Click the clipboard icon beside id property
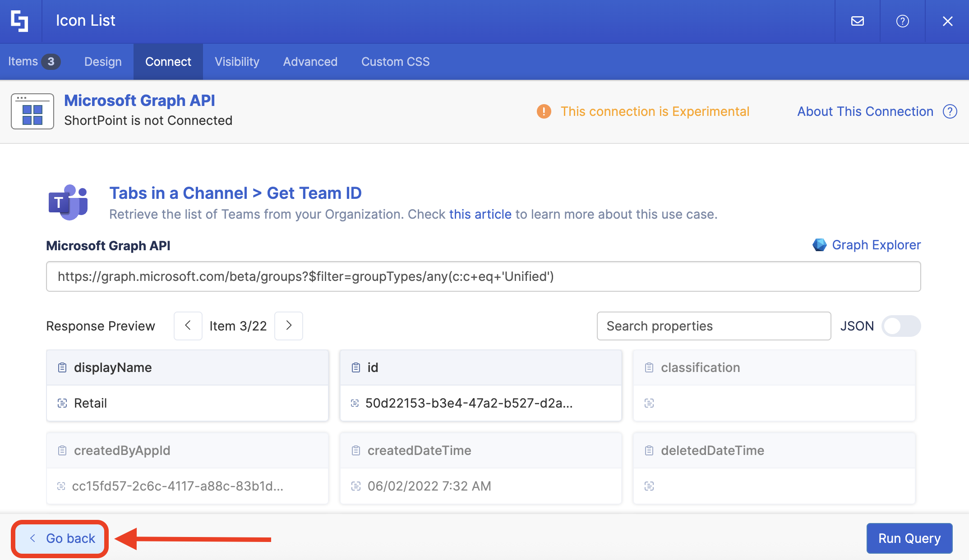Viewport: 969px width, 560px height. pyautogui.click(x=355, y=367)
